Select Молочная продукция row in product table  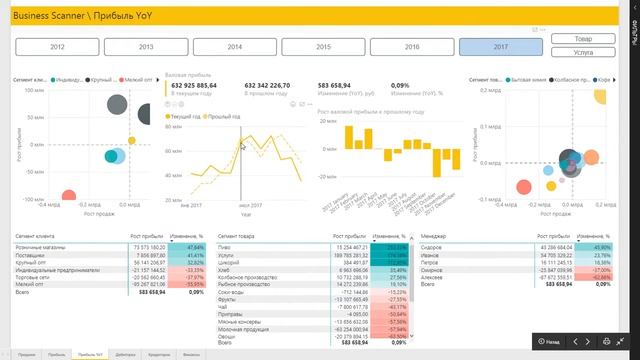coord(312,329)
